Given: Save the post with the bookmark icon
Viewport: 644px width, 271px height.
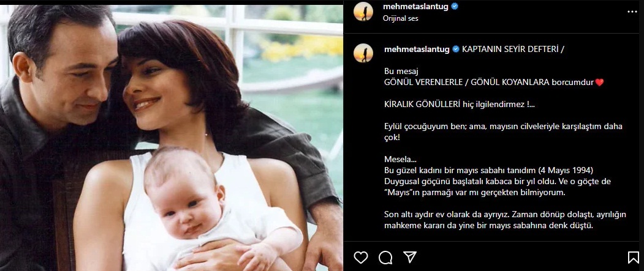Looking at the screenshot, I should pyautogui.click(x=633, y=257).
